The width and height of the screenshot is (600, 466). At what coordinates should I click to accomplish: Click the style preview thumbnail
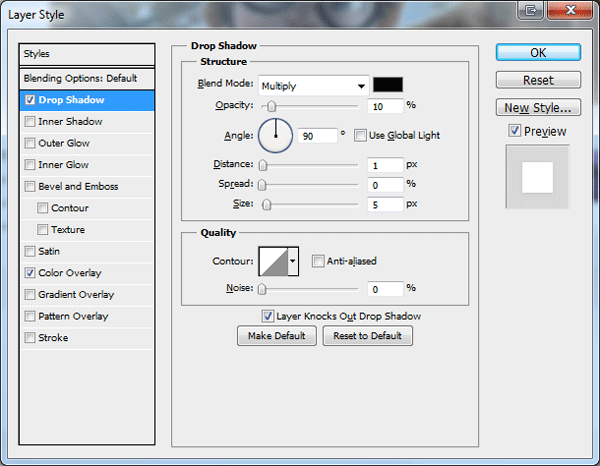538,177
